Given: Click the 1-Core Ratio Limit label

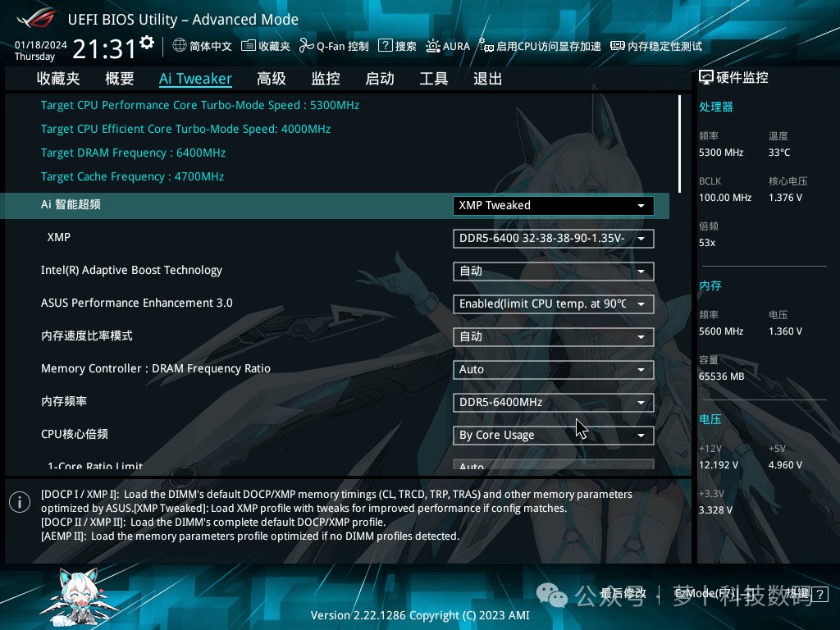Looking at the screenshot, I should point(95,466).
